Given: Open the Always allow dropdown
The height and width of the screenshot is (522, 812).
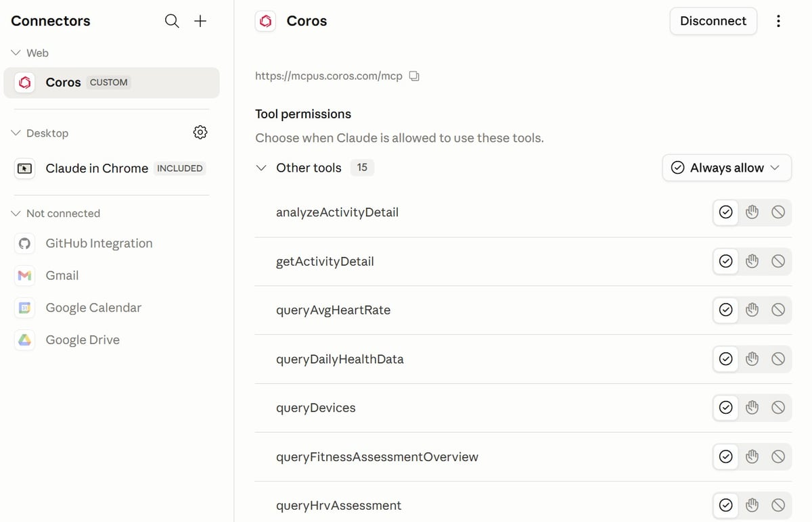Looking at the screenshot, I should click(x=727, y=168).
